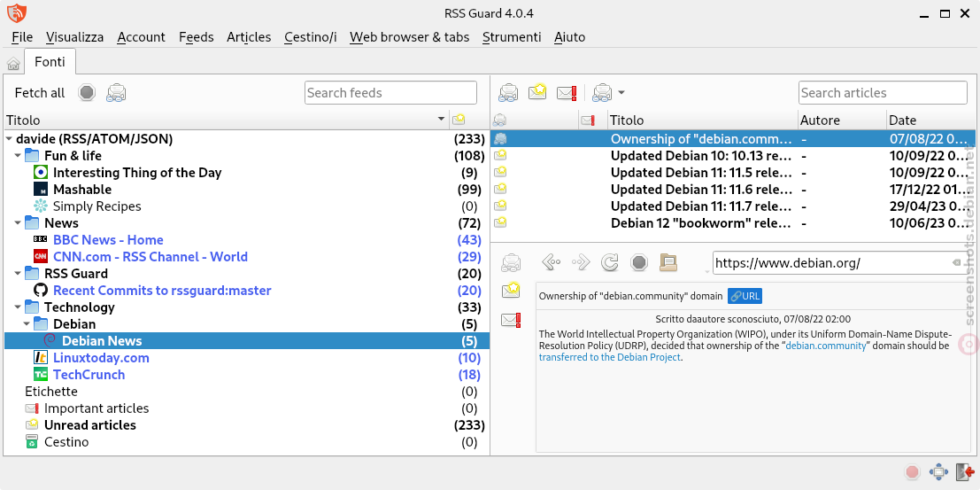Click the unread status icon of Debian 12 bookworm article
Viewport: 980px width, 490px height.
click(x=500, y=222)
